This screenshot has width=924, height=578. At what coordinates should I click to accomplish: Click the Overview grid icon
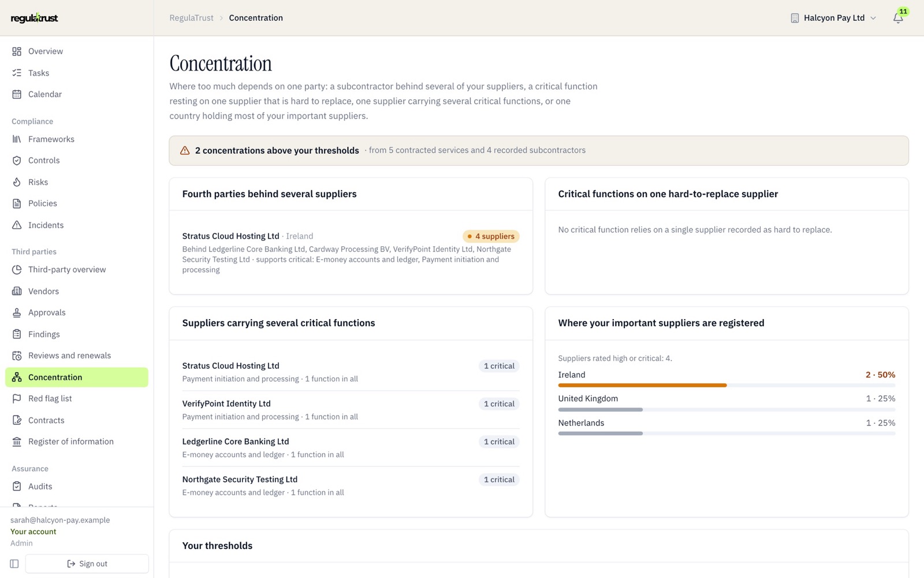click(17, 51)
